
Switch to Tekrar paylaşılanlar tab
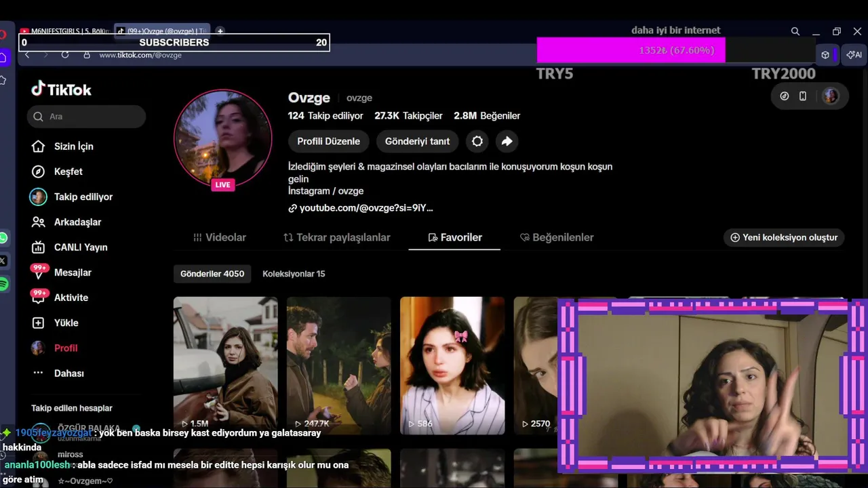(337, 237)
